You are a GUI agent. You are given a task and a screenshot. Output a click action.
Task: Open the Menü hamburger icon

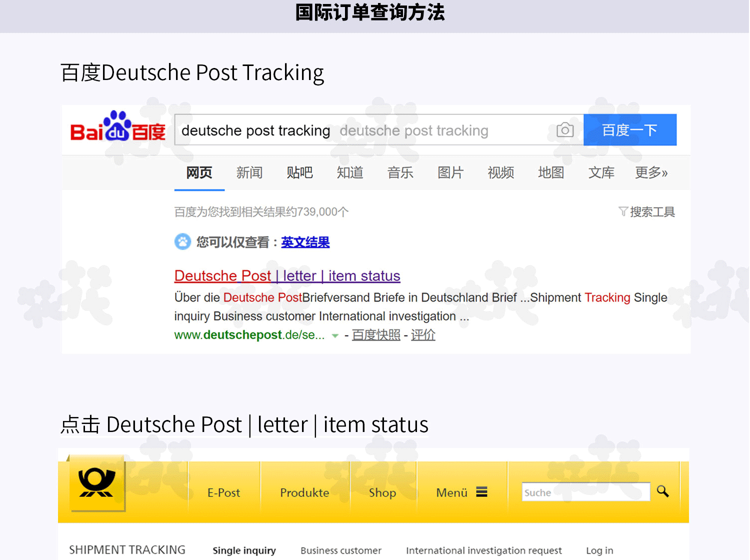pos(481,492)
